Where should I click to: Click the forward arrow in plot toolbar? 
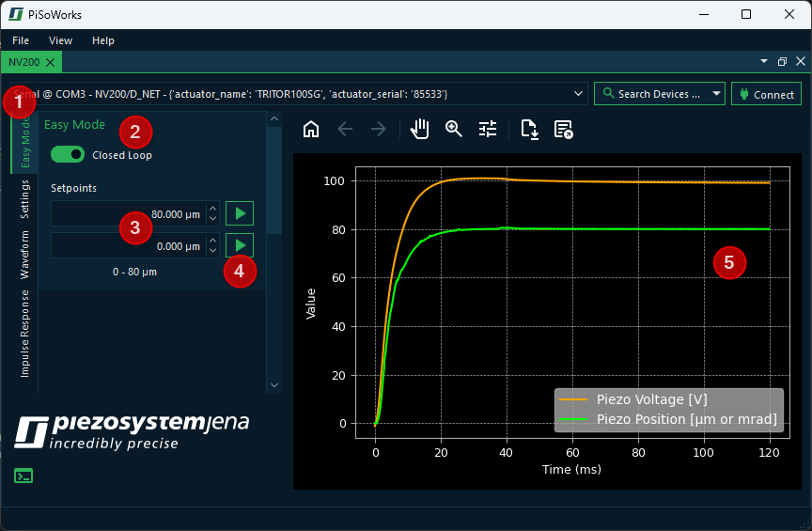coord(379,130)
